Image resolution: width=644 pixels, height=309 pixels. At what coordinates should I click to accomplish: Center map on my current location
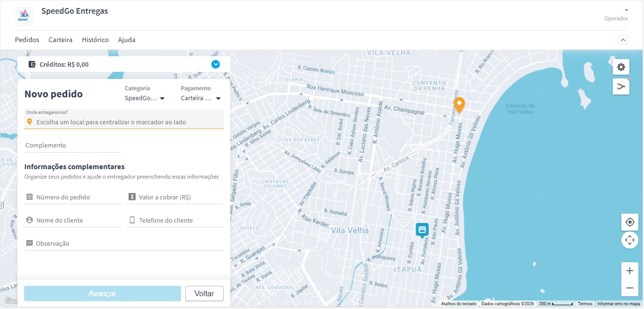pyautogui.click(x=629, y=222)
